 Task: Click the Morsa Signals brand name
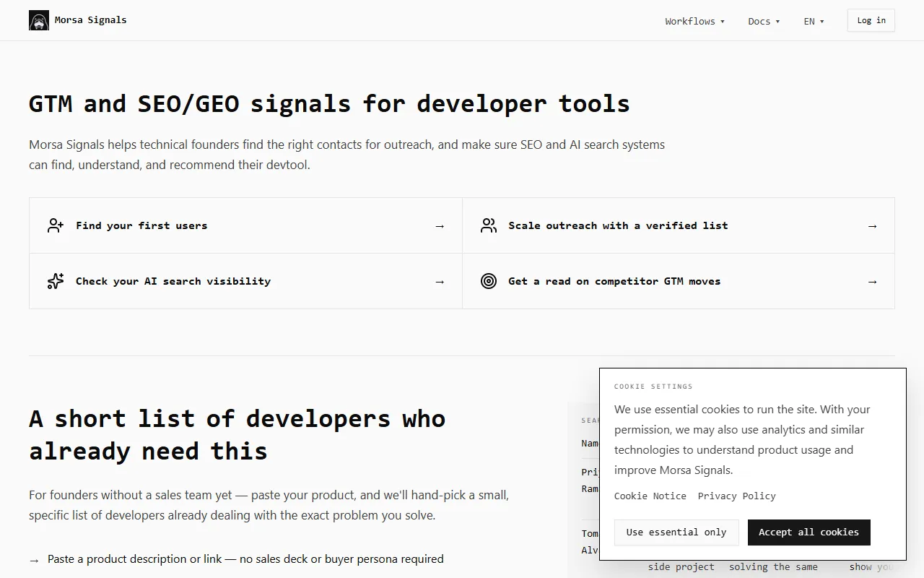(x=91, y=20)
